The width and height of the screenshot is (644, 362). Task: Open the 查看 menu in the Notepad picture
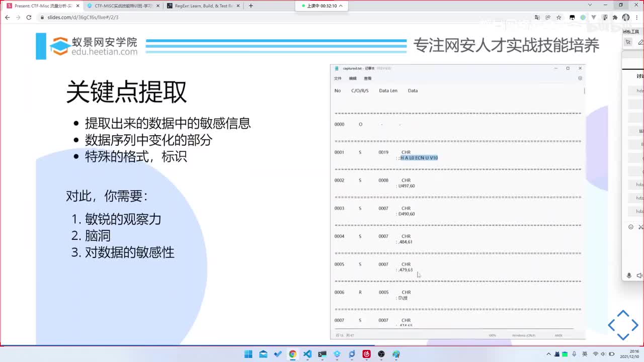(368, 78)
